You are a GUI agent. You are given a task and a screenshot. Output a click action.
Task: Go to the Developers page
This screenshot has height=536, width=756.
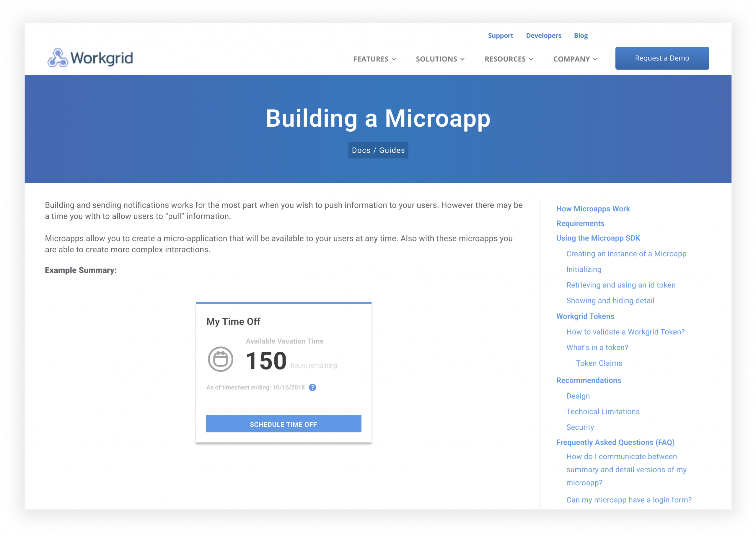click(543, 35)
